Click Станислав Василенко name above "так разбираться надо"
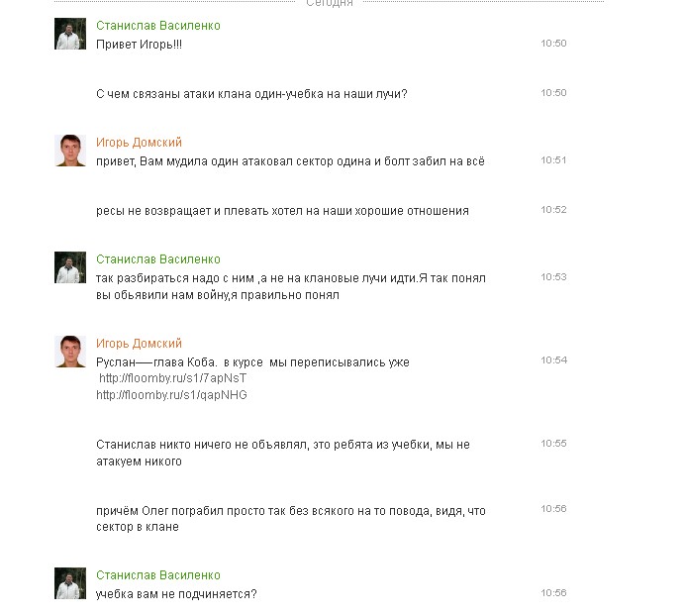The width and height of the screenshot is (686, 616). coord(158,259)
